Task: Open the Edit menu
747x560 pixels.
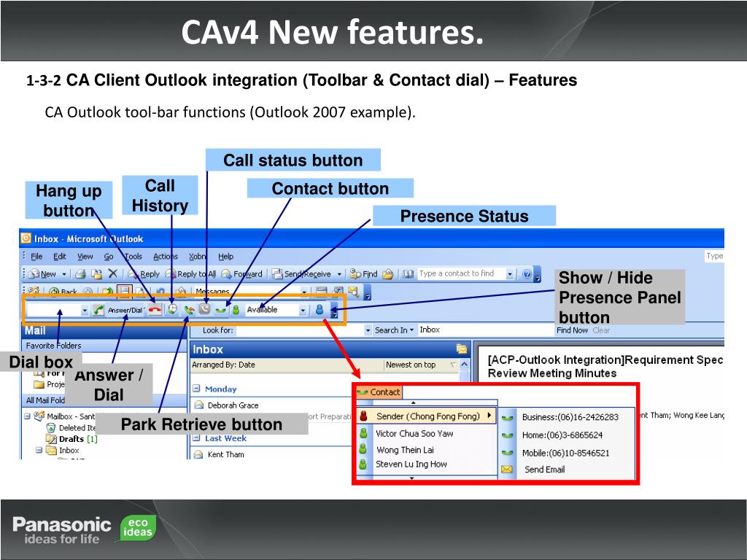Action: click(60, 256)
